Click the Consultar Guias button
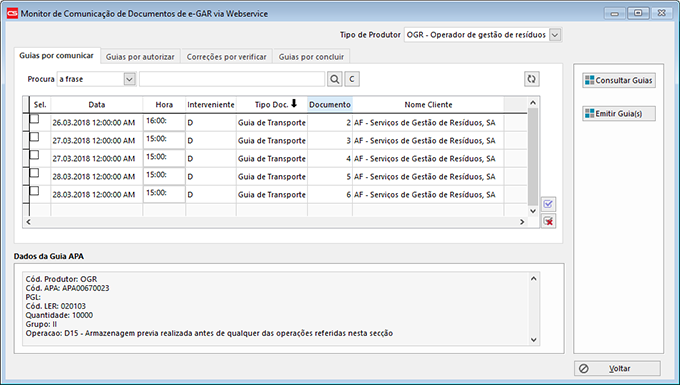The width and height of the screenshot is (680, 385). pos(619,80)
